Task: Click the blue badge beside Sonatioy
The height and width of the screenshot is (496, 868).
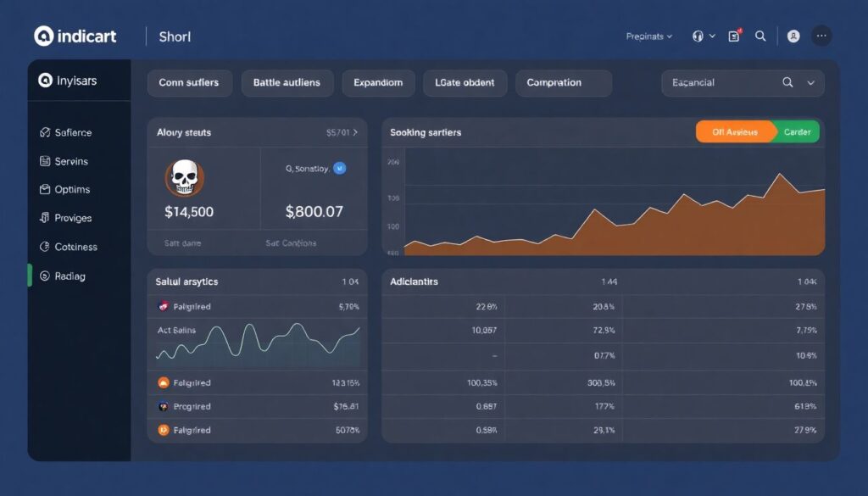Action: pos(340,168)
